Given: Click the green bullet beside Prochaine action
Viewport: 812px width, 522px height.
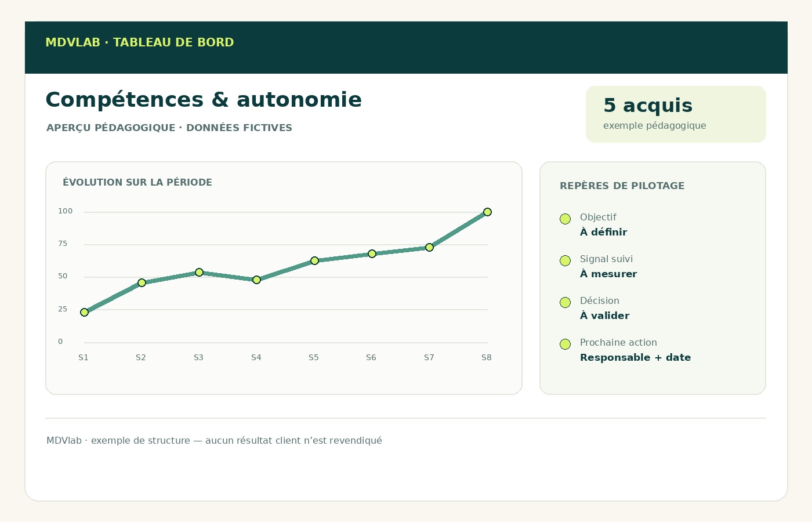Looking at the screenshot, I should (x=565, y=344).
